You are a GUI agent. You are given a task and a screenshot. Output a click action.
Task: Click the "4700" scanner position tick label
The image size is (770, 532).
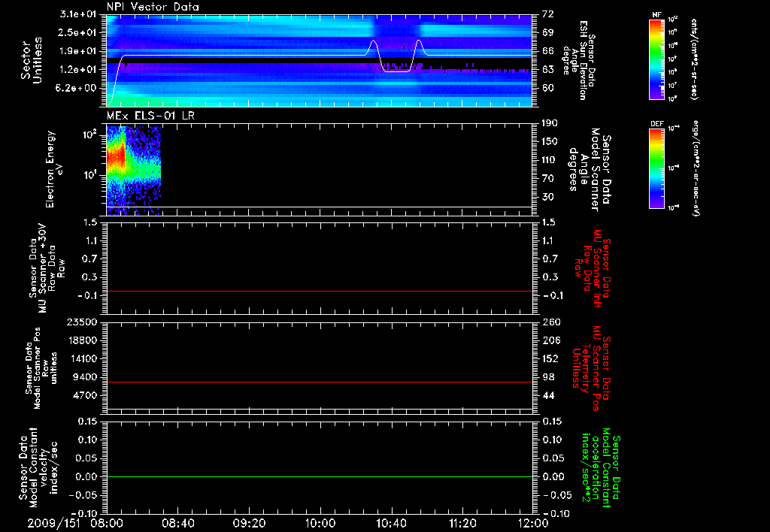(x=84, y=395)
